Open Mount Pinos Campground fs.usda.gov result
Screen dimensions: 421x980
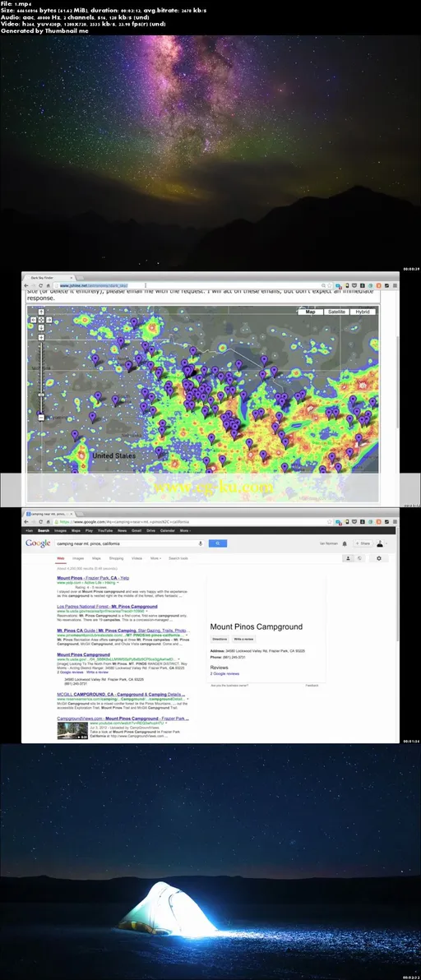[x=84, y=654]
